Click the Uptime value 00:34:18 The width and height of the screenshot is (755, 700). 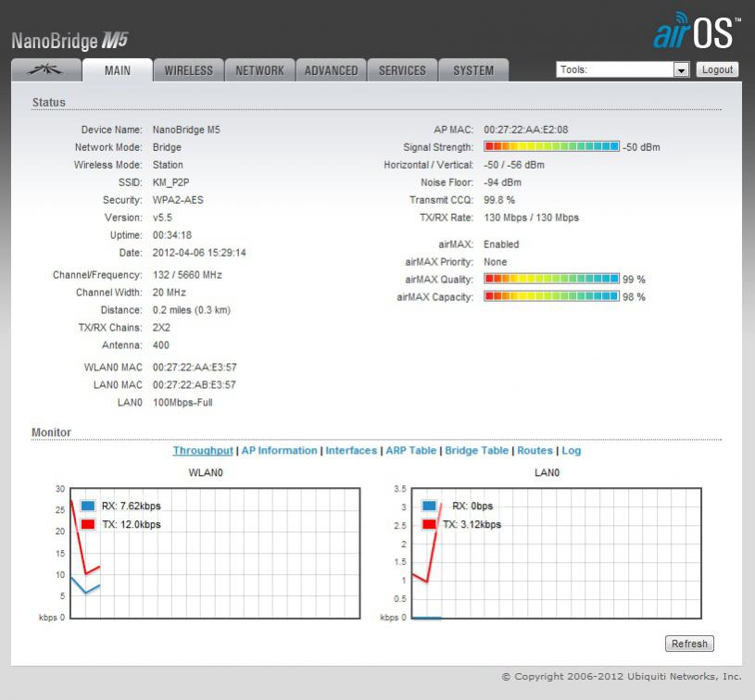[172, 235]
